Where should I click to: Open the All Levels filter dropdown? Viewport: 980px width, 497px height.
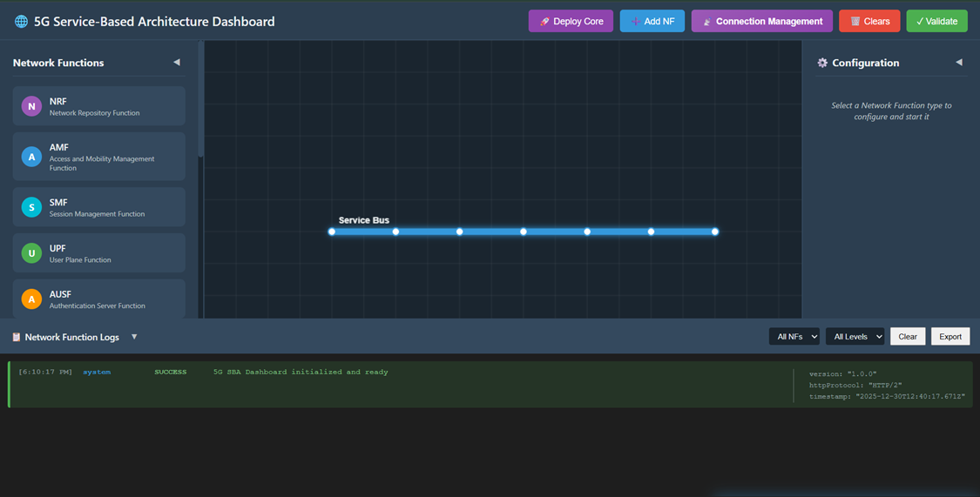(x=855, y=337)
